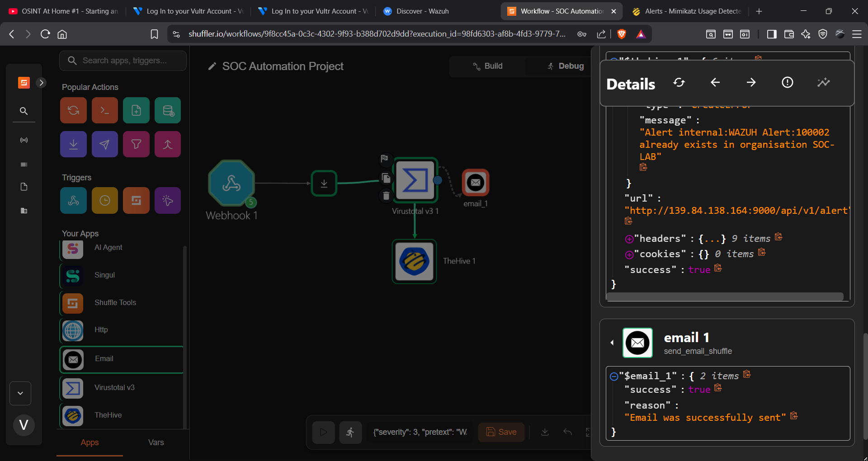The width and height of the screenshot is (868, 461).
Task: Open the Discover - Wazuh browser tab
Action: [x=422, y=11]
